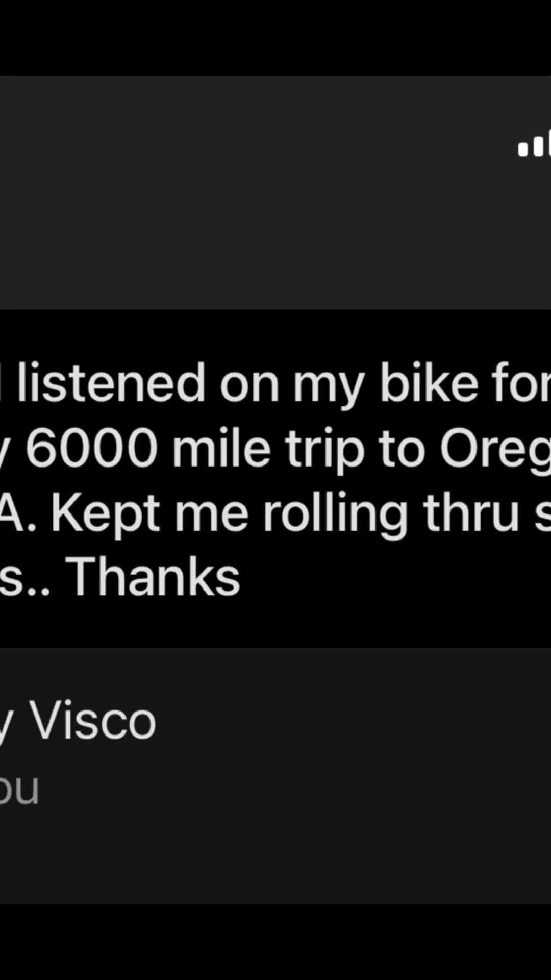Click the black bar at the screen bottom
This screenshot has width=551, height=980.
click(x=275, y=942)
